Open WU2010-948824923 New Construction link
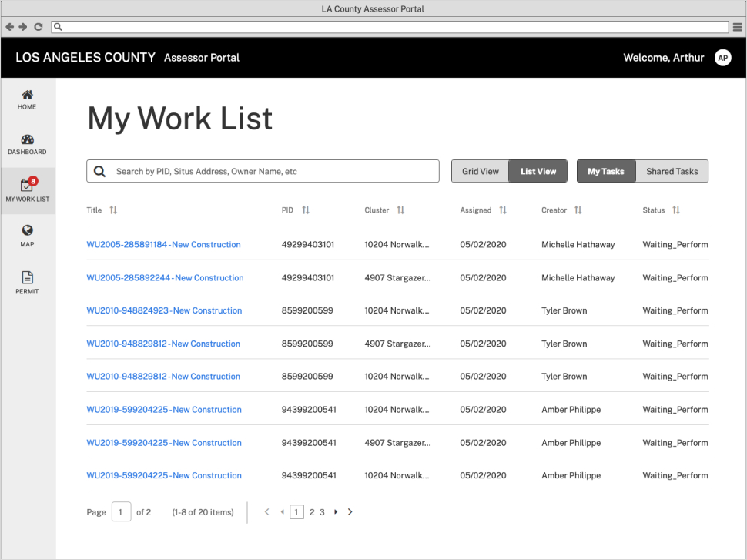Viewport: 747px width, 560px height. pos(164,311)
